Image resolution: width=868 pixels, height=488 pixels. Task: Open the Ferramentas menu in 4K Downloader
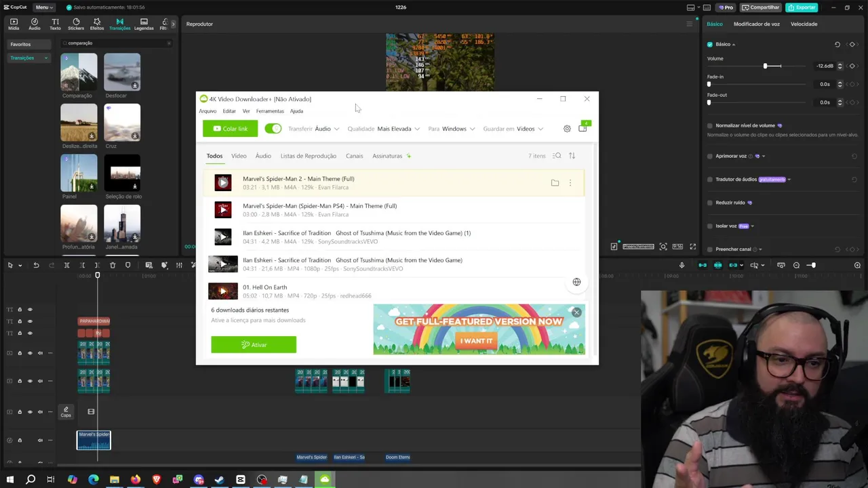270,111
